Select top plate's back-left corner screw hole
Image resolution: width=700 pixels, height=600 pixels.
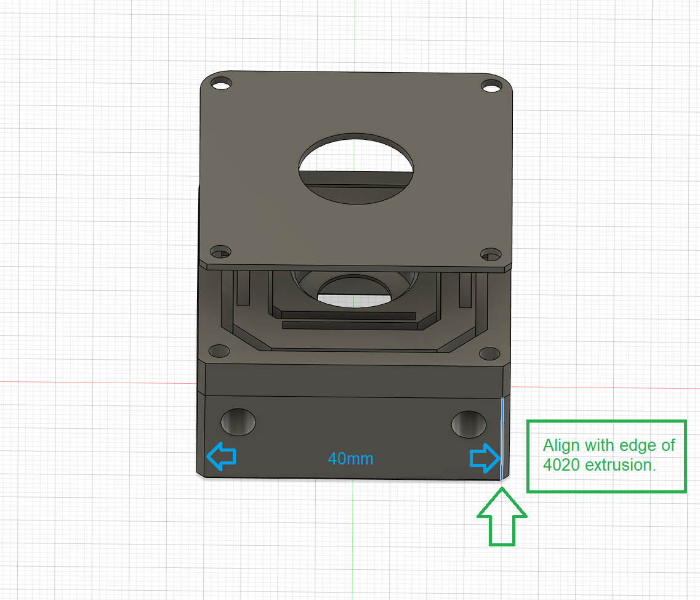(222, 84)
